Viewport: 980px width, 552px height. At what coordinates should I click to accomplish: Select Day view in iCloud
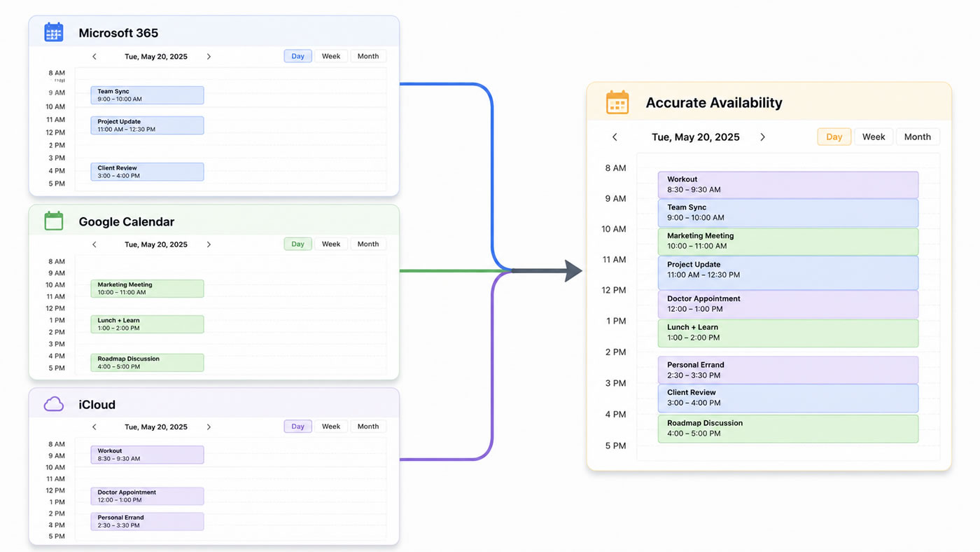298,426
